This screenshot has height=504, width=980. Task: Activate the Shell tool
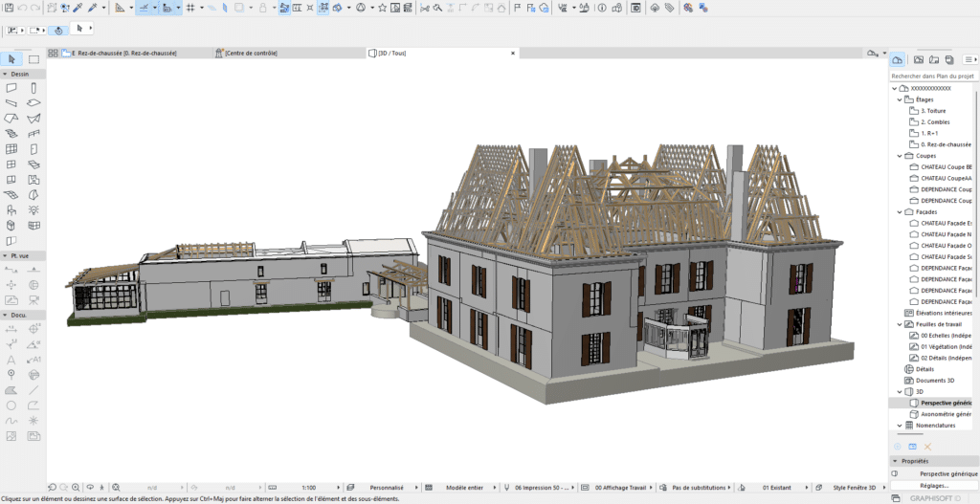[33, 119]
